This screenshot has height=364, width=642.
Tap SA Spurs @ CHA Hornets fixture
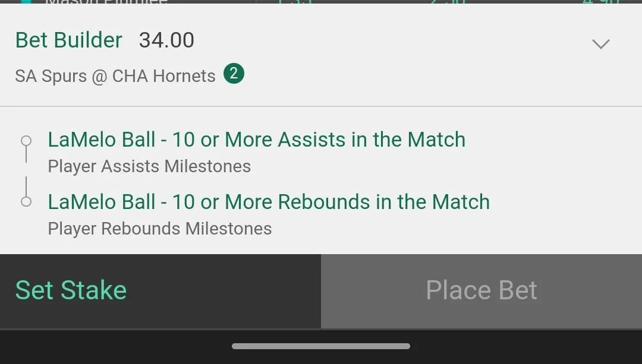click(x=115, y=76)
